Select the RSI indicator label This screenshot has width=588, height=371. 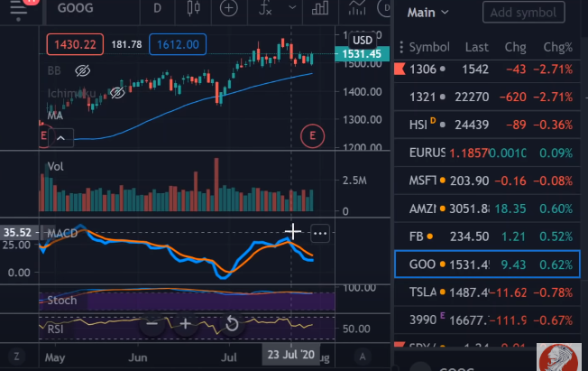point(56,329)
